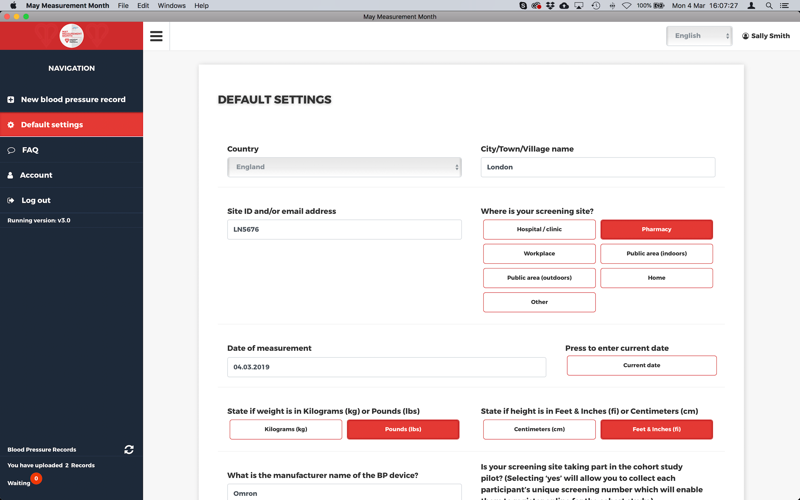Open the Account page
Screen dimensions: 800x500
click(x=71, y=175)
